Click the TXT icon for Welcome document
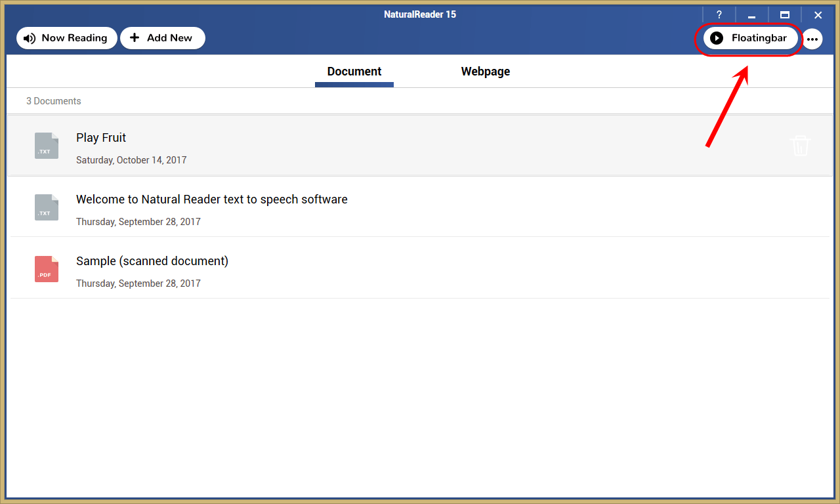840x504 pixels. click(47, 207)
